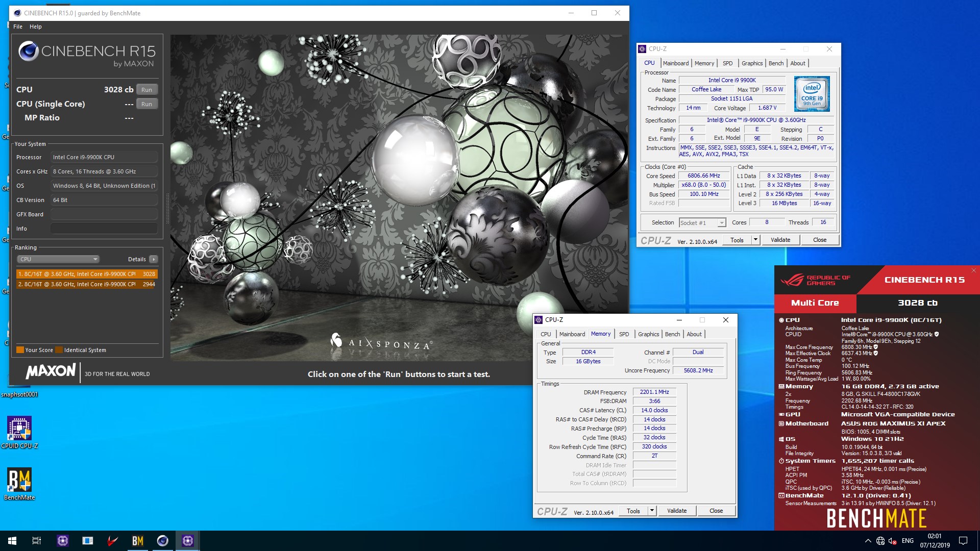This screenshot has width=980, height=551.
Task: Switch to SPD tab in top CPU-Z window
Action: (x=728, y=63)
